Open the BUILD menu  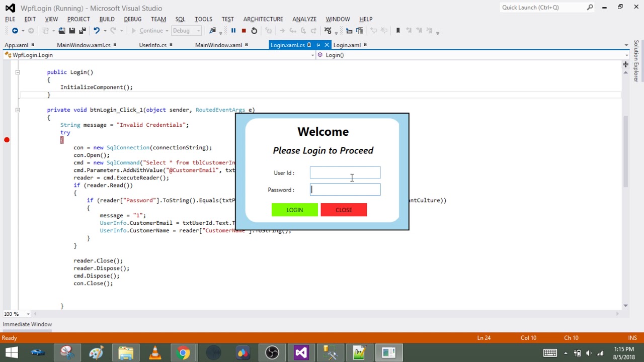pos(107,19)
